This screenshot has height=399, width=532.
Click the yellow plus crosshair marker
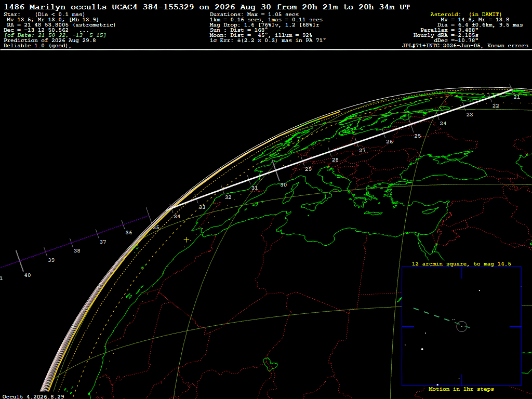tap(187, 240)
